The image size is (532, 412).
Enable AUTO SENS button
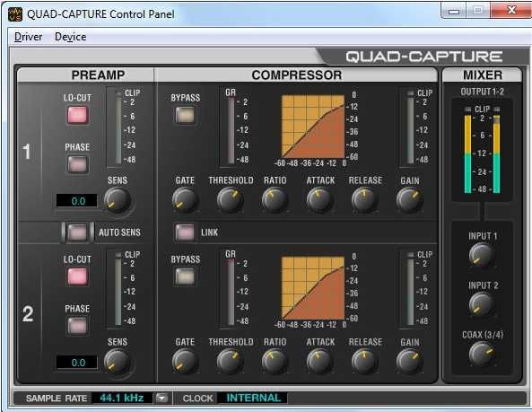(77, 232)
